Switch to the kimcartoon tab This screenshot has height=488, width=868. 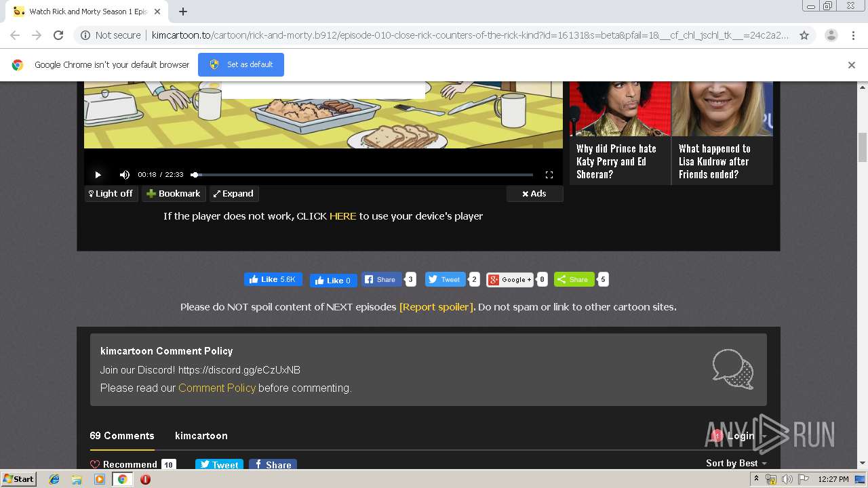point(201,436)
